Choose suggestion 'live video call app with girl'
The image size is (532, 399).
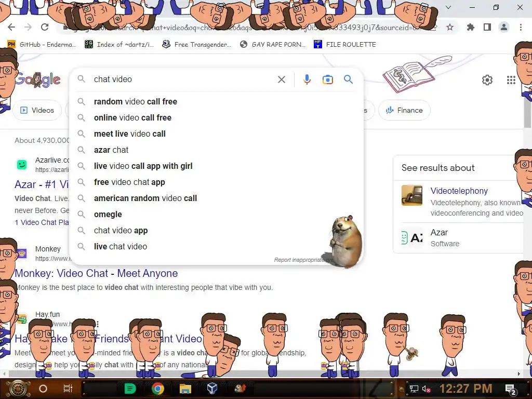coord(217,166)
